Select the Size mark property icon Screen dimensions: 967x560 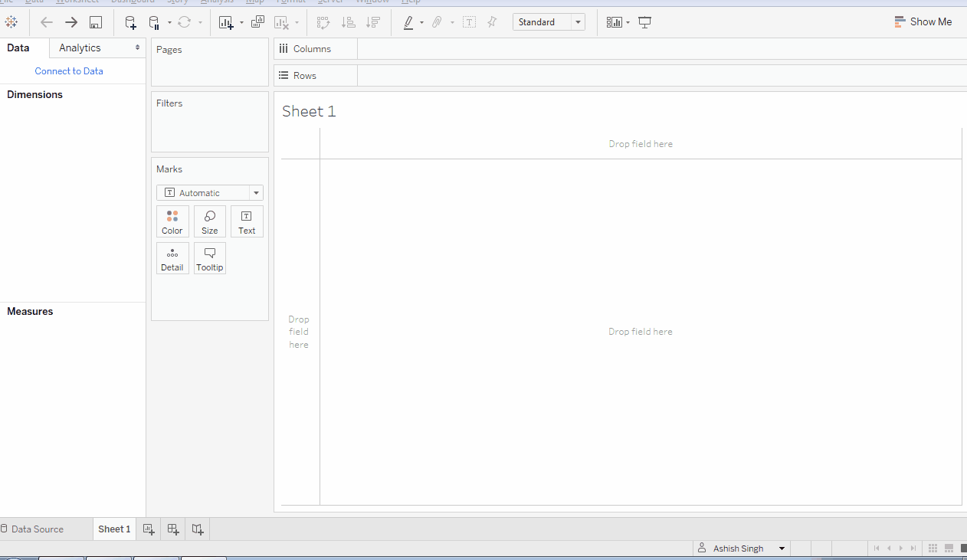[x=209, y=221]
